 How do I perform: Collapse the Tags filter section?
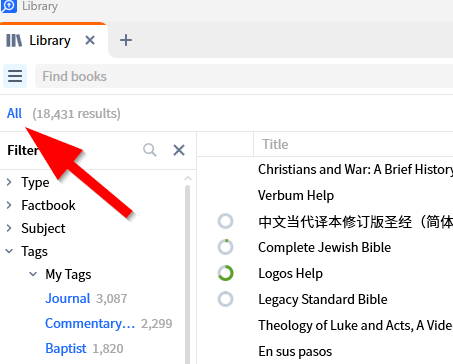tap(9, 251)
